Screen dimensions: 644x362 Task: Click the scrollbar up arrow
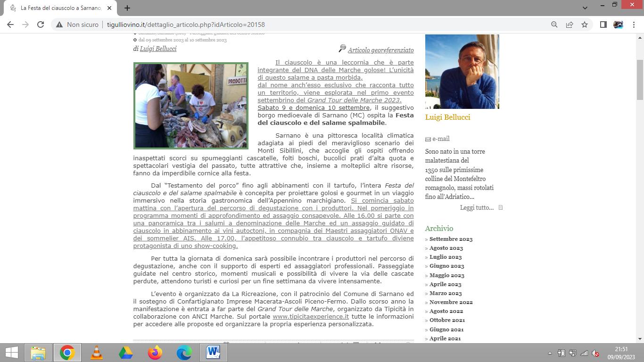(x=640, y=37)
